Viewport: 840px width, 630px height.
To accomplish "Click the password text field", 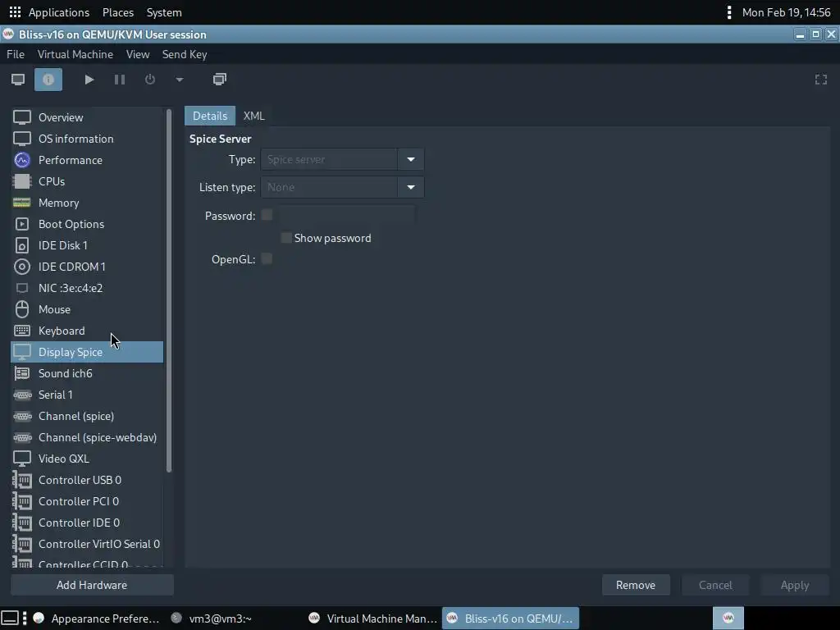I will (x=347, y=216).
